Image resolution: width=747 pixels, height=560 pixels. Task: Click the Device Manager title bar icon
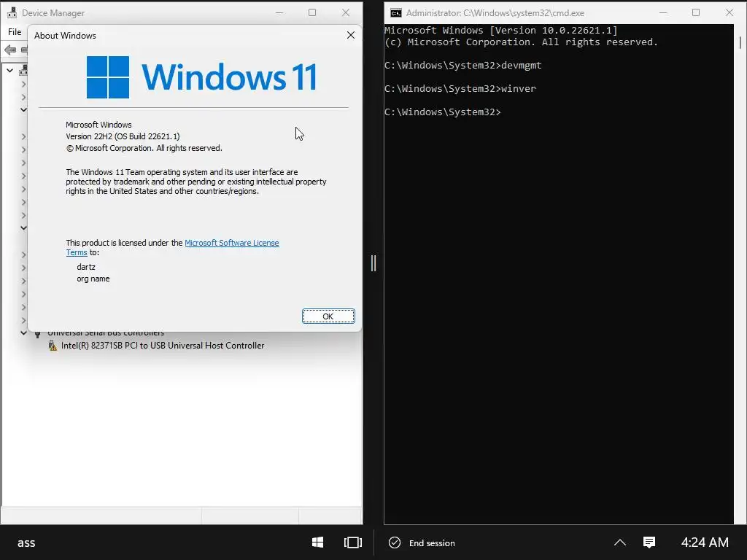[12, 13]
